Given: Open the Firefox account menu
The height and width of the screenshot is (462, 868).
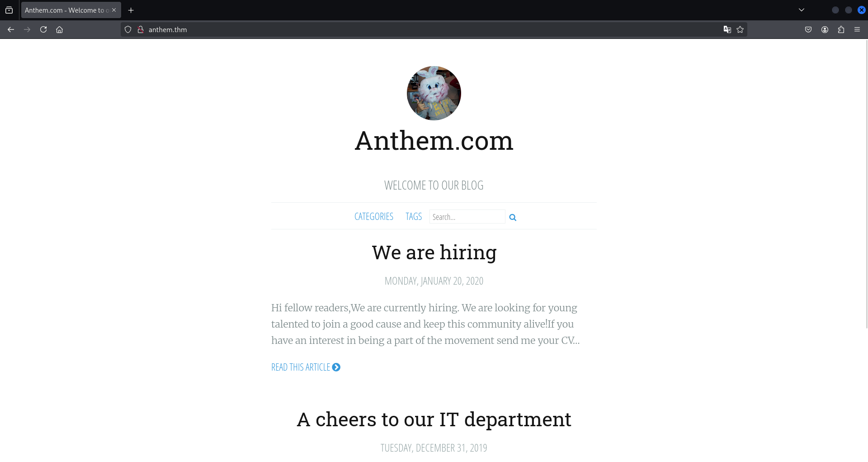Looking at the screenshot, I should (825, 29).
